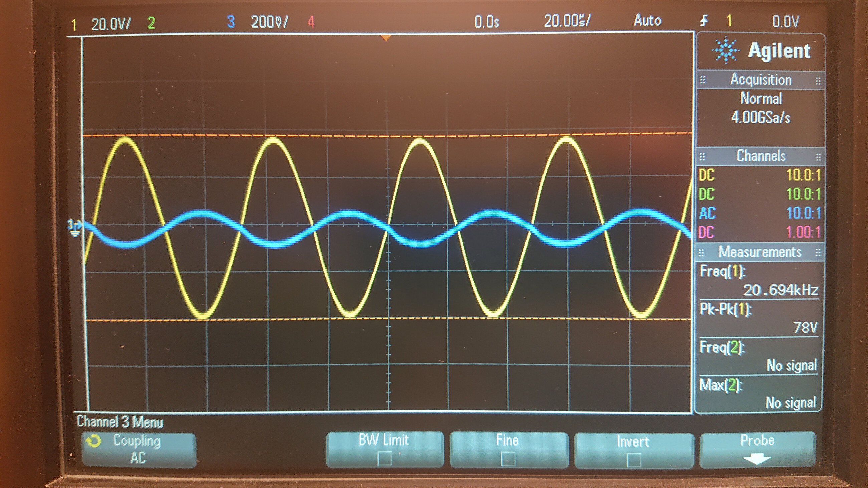This screenshot has width=868, height=488.
Task: Enable the BW Limit checkbox
Action: tap(384, 459)
